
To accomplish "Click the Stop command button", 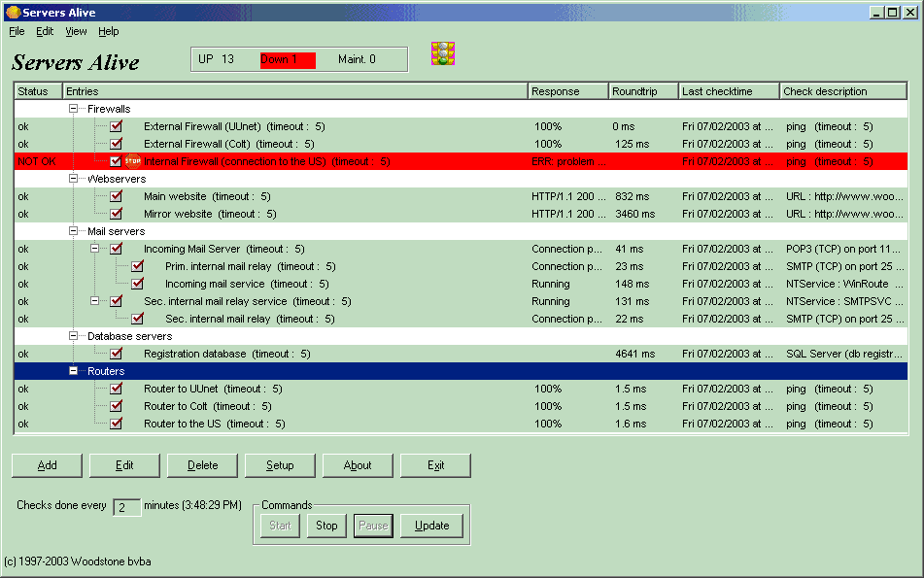I will tap(326, 526).
